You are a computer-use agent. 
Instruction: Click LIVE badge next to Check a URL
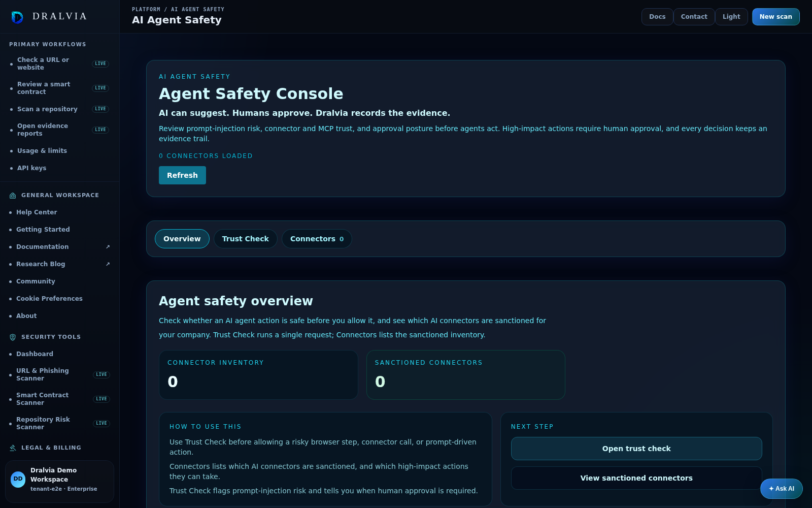click(100, 63)
